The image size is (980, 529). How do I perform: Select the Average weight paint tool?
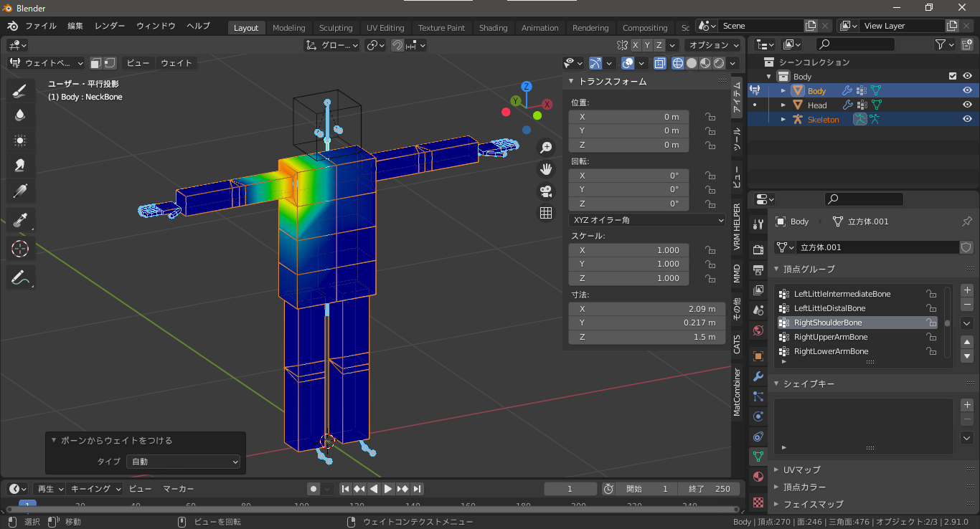click(20, 140)
